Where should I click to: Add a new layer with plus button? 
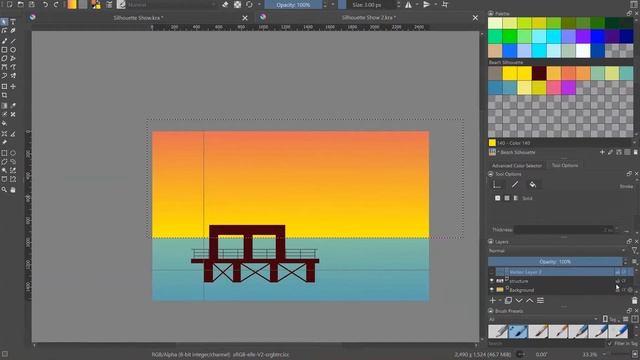click(492, 300)
